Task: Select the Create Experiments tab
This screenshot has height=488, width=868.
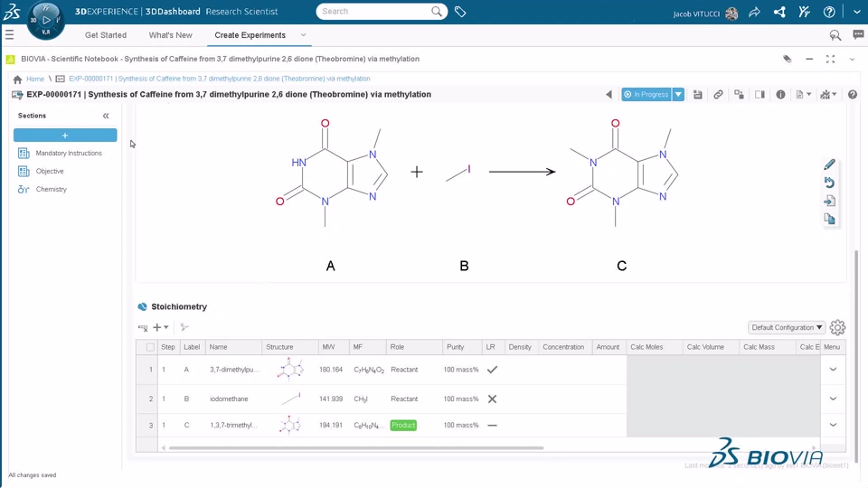Action: [x=250, y=35]
